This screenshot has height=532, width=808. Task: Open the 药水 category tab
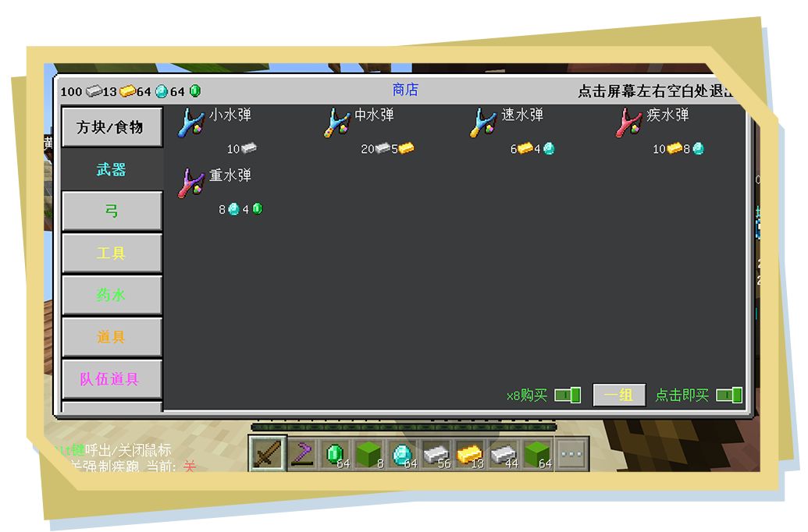(112, 295)
